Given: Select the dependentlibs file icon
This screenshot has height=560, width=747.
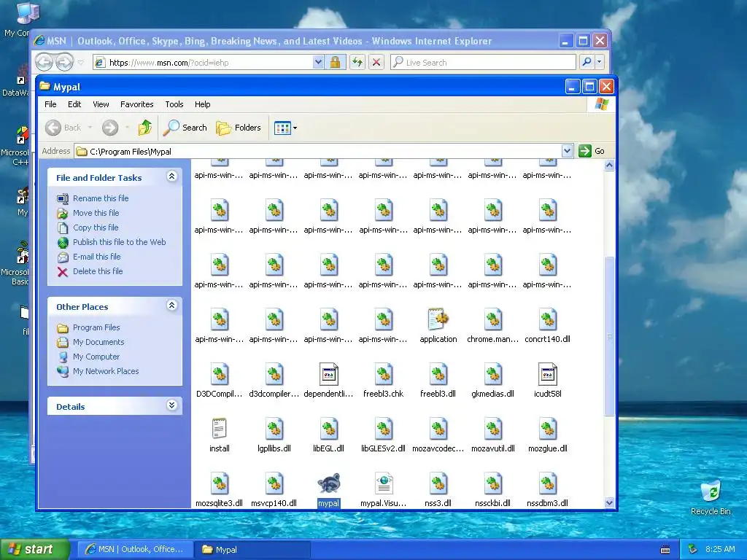Looking at the screenshot, I should [329, 374].
